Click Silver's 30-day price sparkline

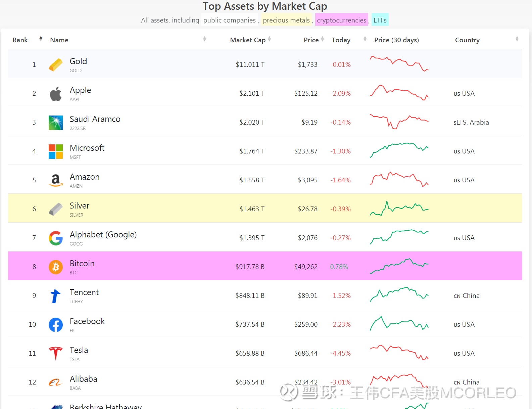pyautogui.click(x=399, y=209)
